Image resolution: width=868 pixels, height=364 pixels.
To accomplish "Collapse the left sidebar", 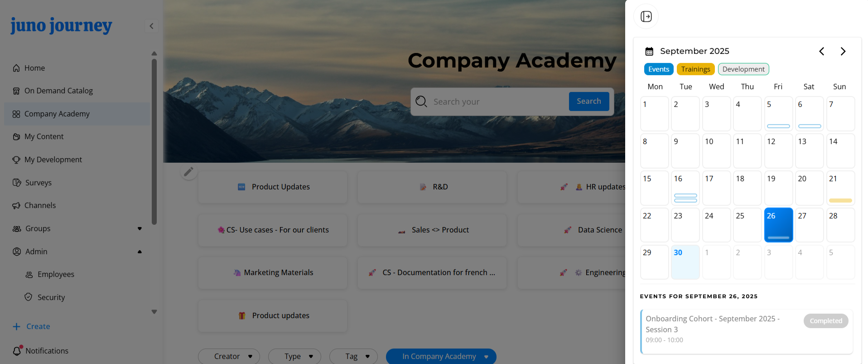I will coord(151,26).
